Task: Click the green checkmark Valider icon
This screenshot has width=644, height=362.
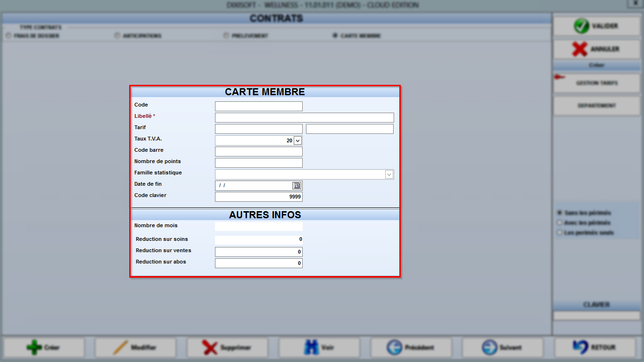Action: [x=581, y=26]
